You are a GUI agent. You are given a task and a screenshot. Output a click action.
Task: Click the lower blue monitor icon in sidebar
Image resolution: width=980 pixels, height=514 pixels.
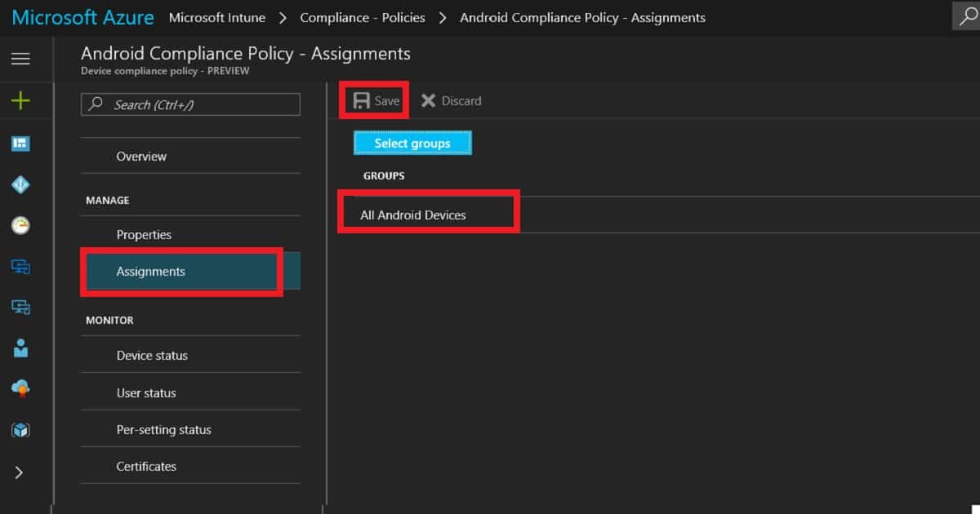(x=20, y=308)
